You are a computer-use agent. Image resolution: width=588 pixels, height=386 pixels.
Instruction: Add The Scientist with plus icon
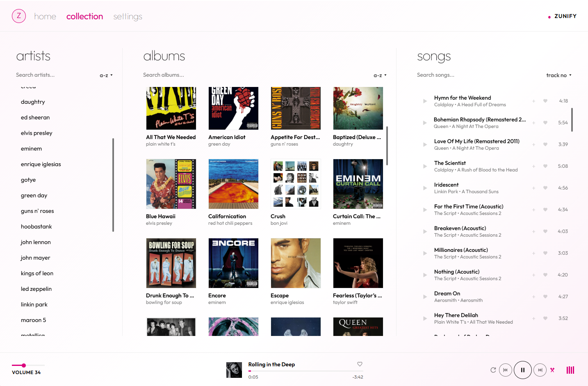click(x=533, y=166)
